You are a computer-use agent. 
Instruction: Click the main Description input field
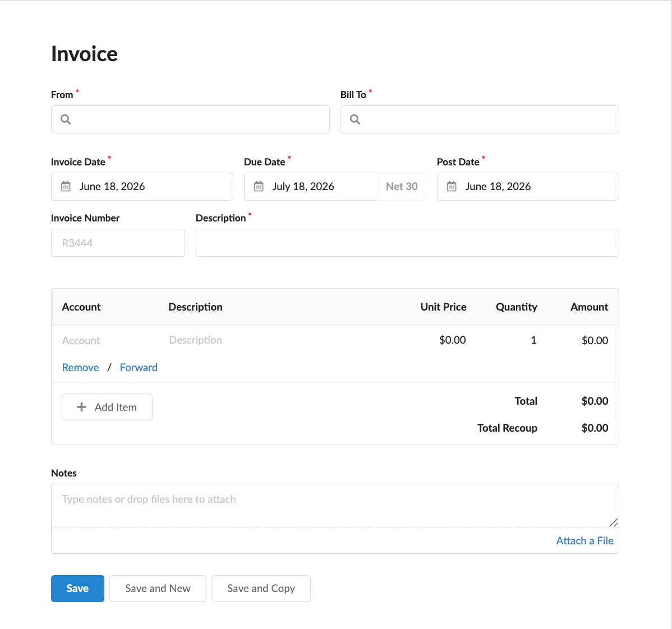407,243
